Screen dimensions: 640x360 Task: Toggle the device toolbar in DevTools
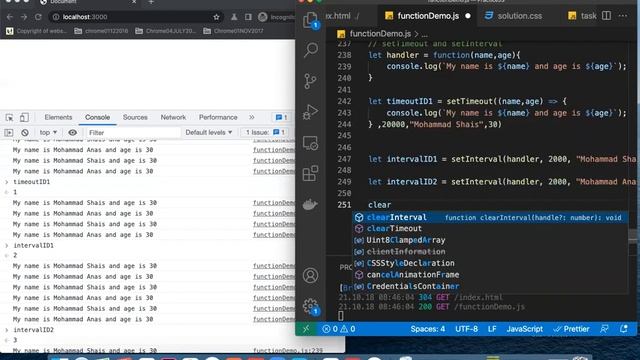(24, 118)
